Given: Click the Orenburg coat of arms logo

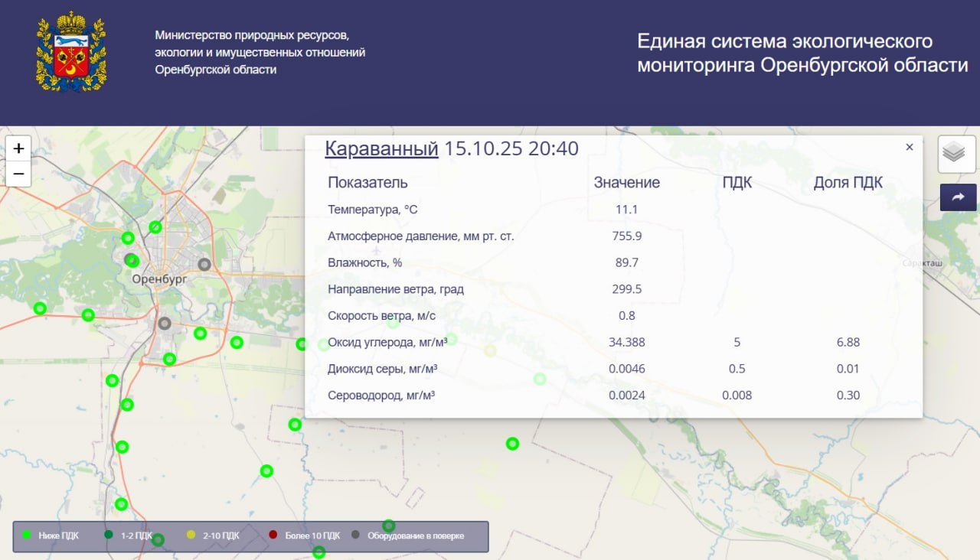Looking at the screenshot, I should (71, 52).
